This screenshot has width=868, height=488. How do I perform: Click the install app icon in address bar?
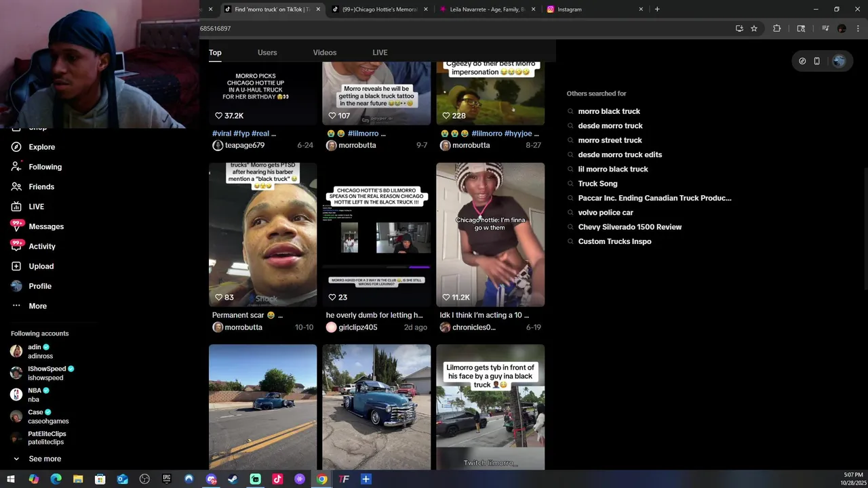(x=739, y=28)
